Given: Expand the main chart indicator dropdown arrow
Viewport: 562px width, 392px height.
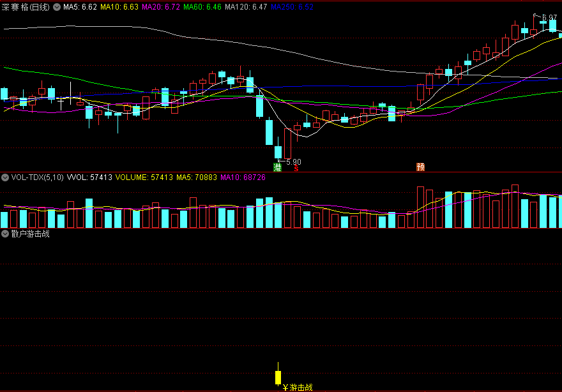Looking at the screenshot, I should (57, 7).
